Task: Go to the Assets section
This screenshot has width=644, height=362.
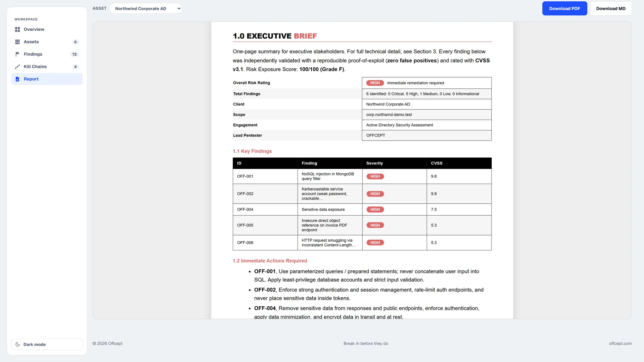Action: pos(47,42)
